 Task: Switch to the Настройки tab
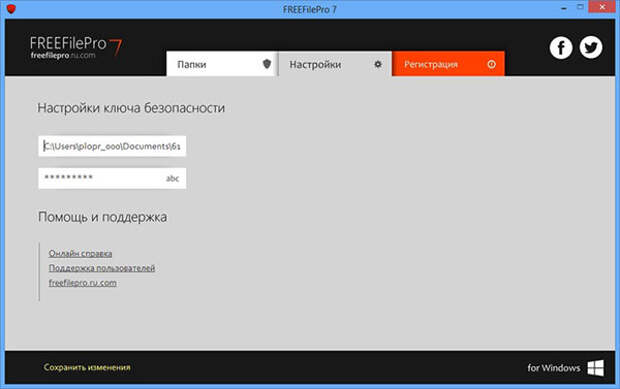point(335,64)
